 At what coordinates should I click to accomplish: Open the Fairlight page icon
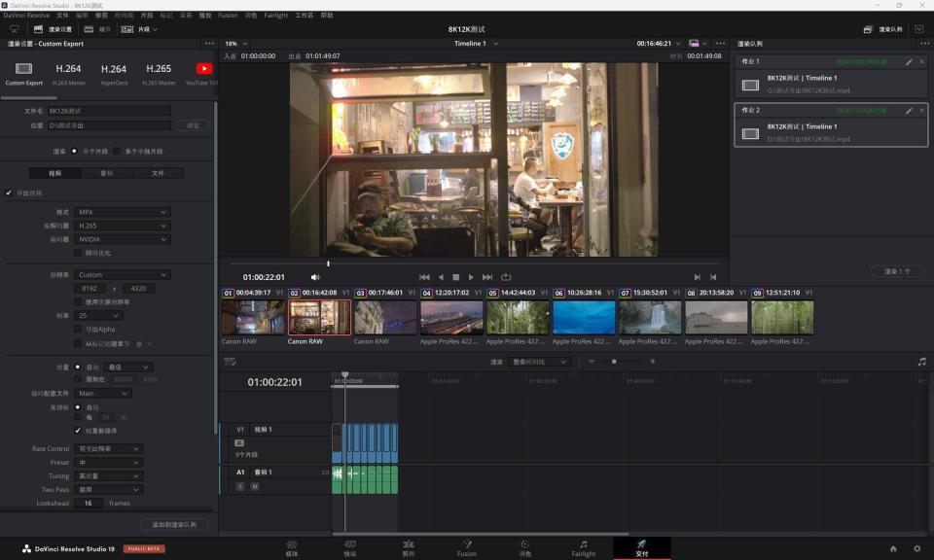(x=583, y=547)
